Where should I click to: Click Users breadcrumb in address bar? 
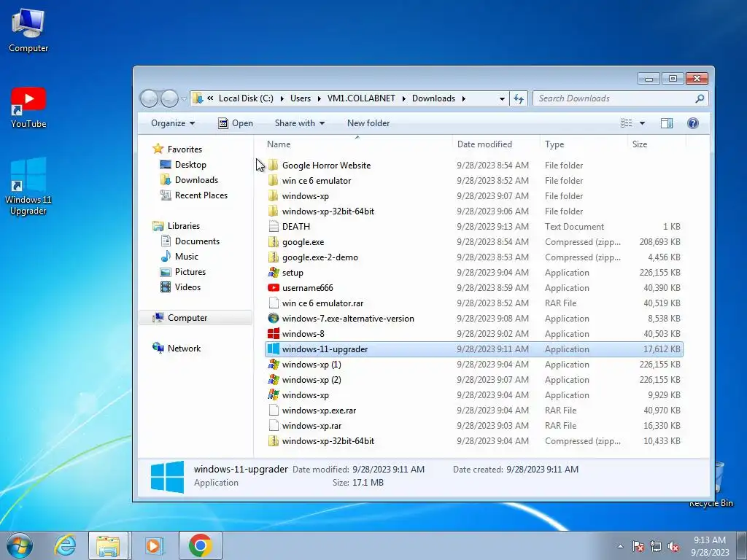[x=300, y=98]
